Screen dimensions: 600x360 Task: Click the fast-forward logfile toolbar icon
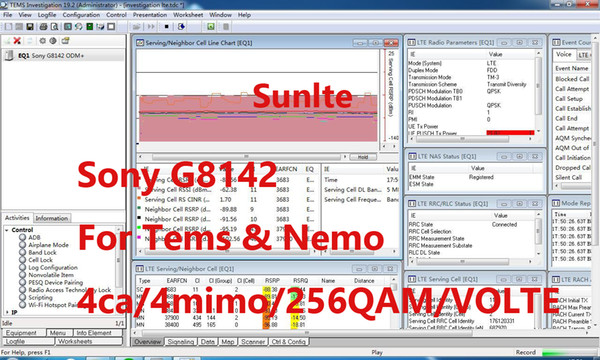point(151,26)
